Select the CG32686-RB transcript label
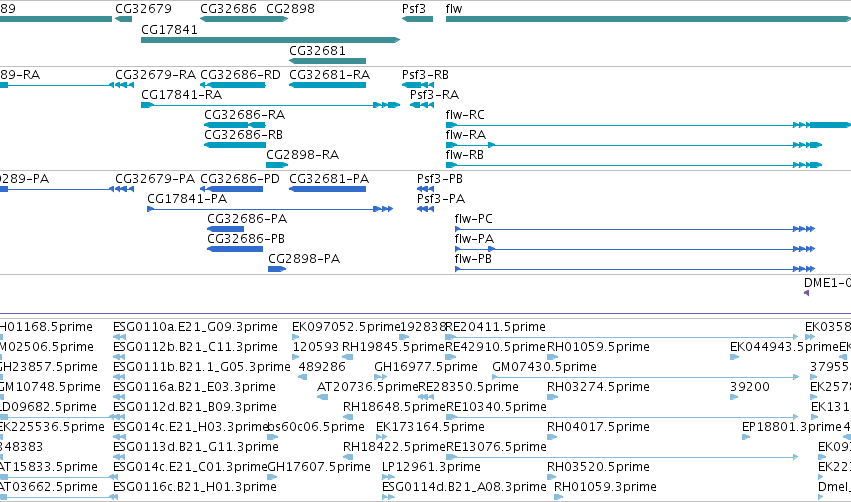This screenshot has width=851, height=502. click(x=244, y=135)
